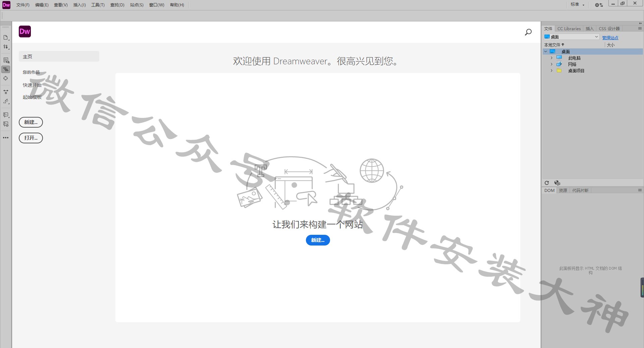Image resolution: width=644 pixels, height=348 pixels.
Task: Select 快速开始 in sidebar
Action: 32,85
